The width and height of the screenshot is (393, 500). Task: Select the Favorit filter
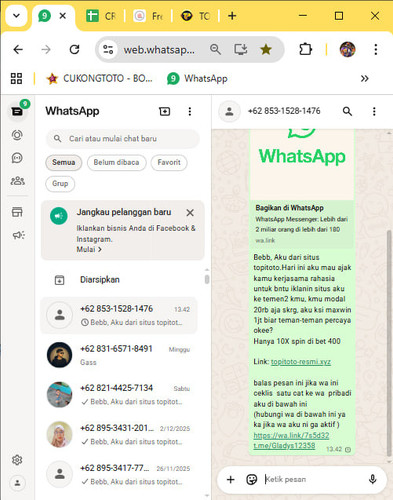[x=169, y=163]
